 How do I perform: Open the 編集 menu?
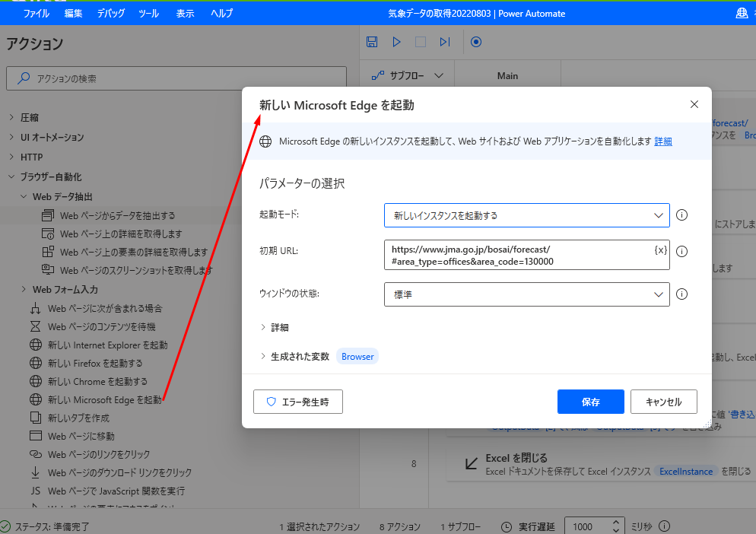click(73, 14)
